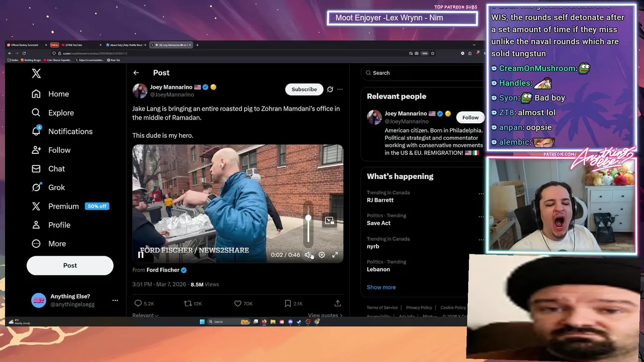Open the Follow sidebar item
Image resolution: width=644 pixels, height=362 pixels.
[50, 150]
